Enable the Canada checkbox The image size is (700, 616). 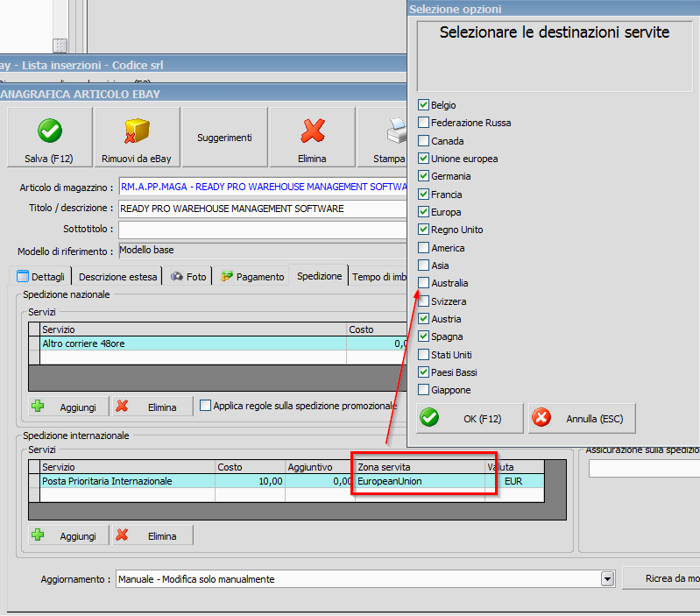point(424,140)
